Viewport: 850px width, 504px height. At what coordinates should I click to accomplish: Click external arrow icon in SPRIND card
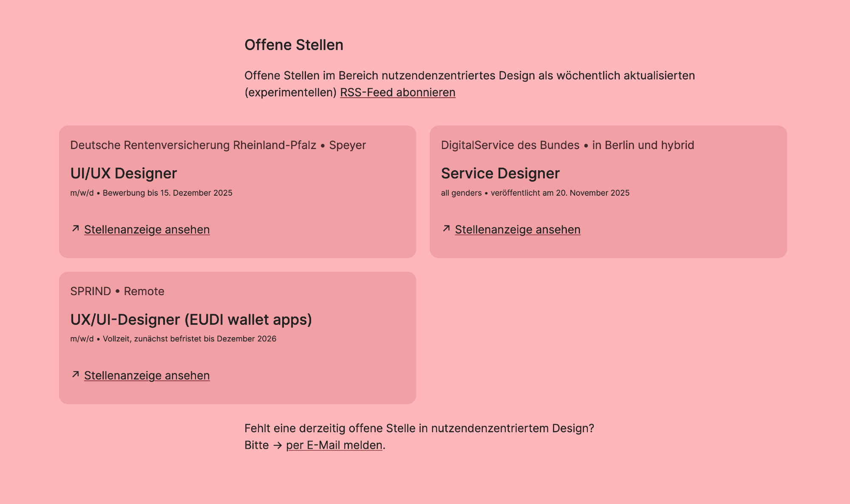point(76,374)
